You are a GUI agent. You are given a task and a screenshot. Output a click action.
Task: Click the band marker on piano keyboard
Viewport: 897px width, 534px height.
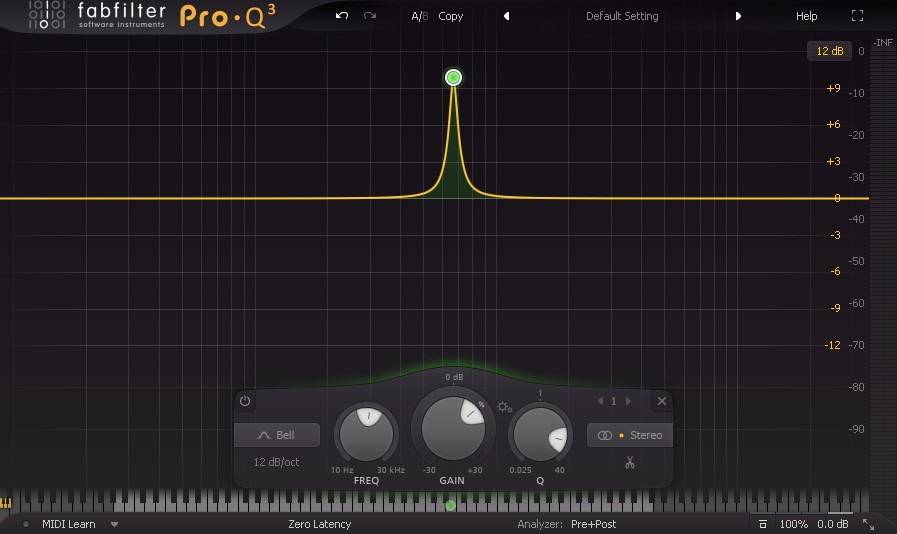[x=450, y=505]
